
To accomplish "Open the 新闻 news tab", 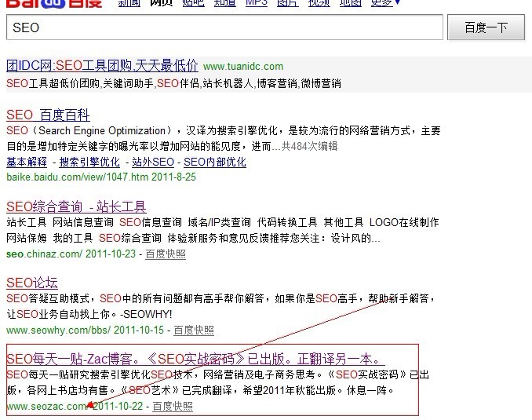I will (x=129, y=3).
